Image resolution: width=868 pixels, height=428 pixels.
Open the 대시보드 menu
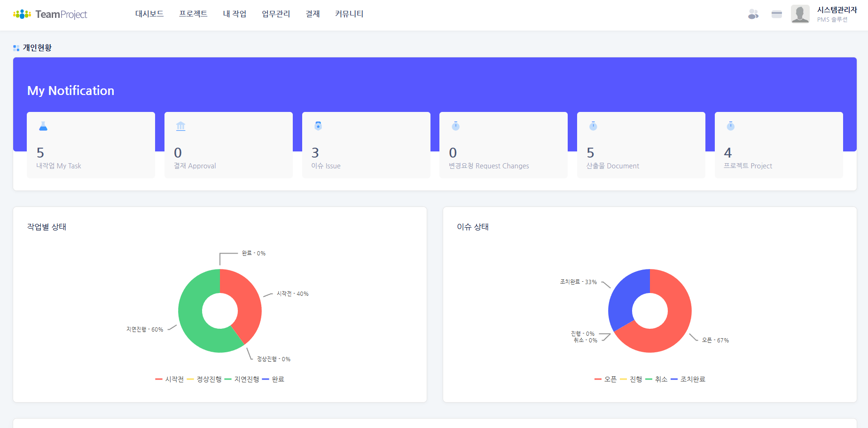tap(149, 14)
